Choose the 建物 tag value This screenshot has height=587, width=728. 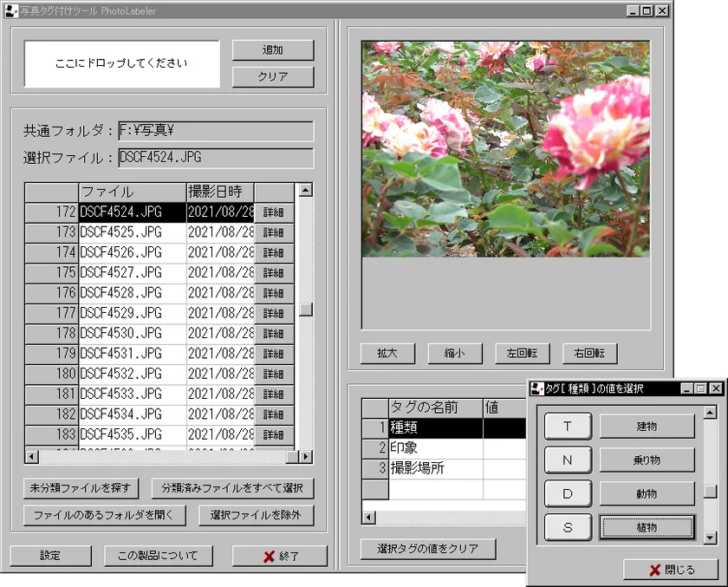pos(647,427)
